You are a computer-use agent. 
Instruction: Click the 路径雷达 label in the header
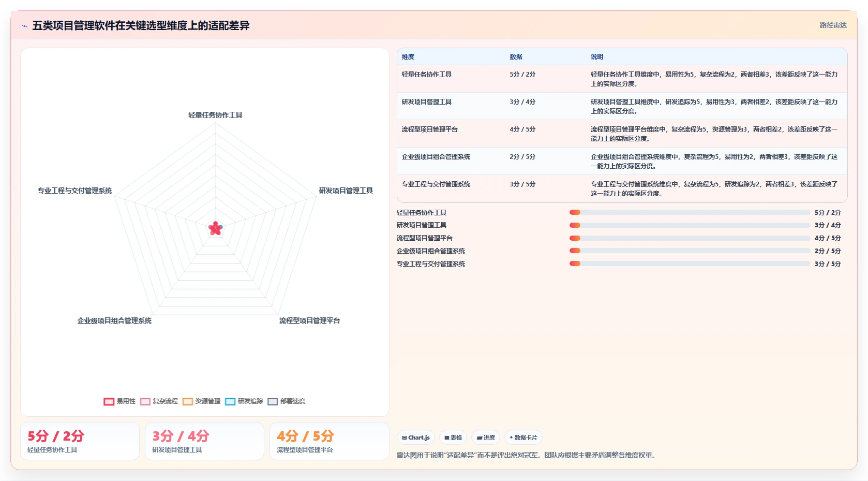tap(833, 25)
